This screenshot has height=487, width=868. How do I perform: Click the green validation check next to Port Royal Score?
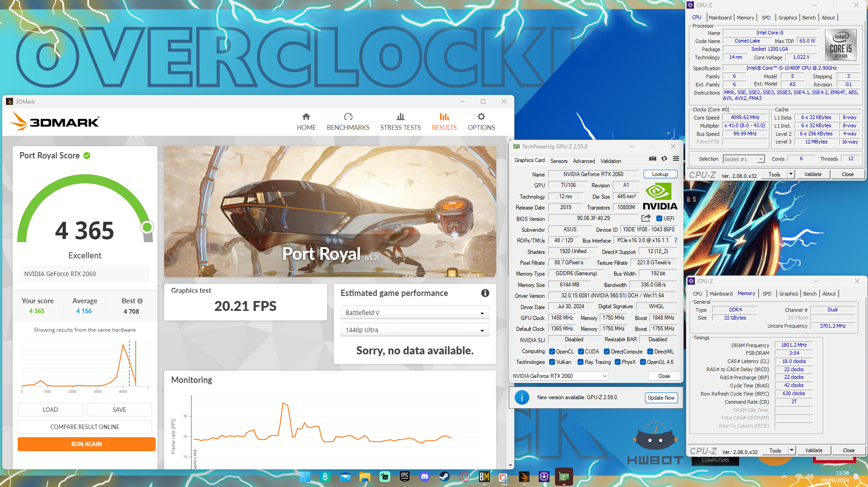[87, 156]
